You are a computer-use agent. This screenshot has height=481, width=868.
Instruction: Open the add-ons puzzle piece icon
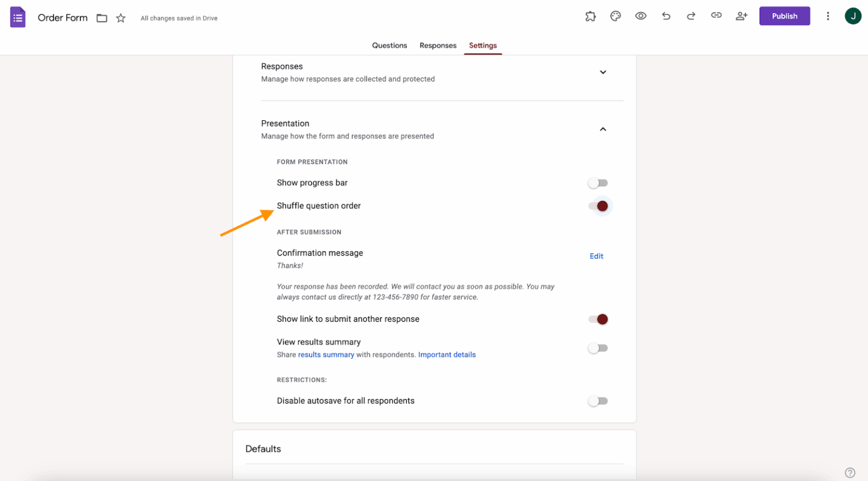(591, 16)
